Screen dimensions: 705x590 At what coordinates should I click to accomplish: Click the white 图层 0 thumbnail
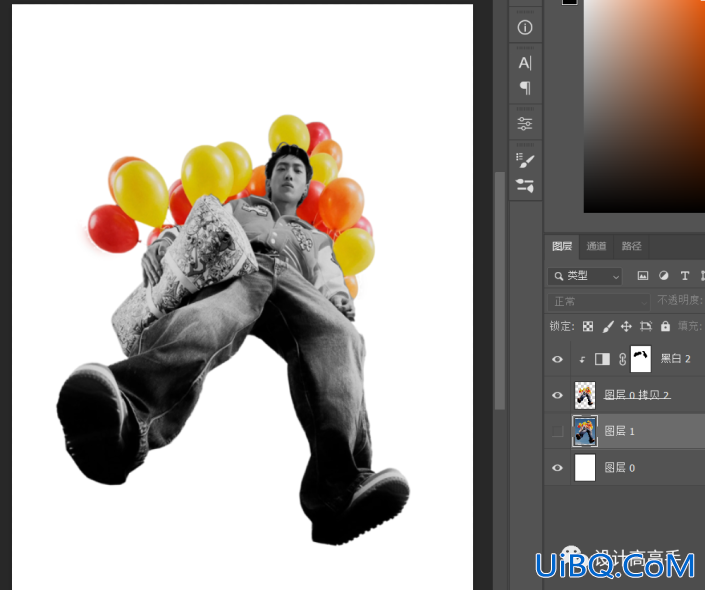(x=585, y=468)
